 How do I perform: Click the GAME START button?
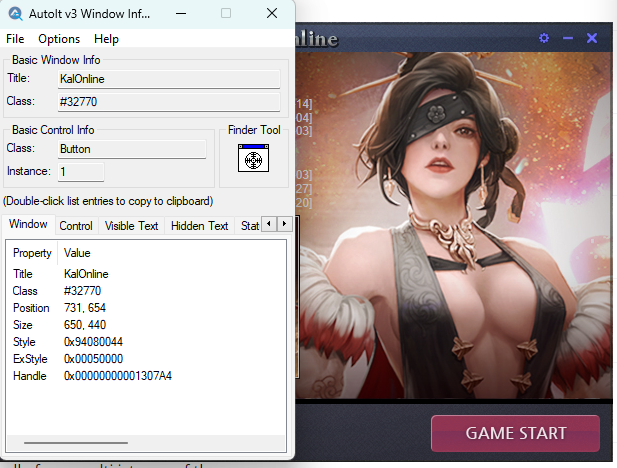pyautogui.click(x=515, y=433)
